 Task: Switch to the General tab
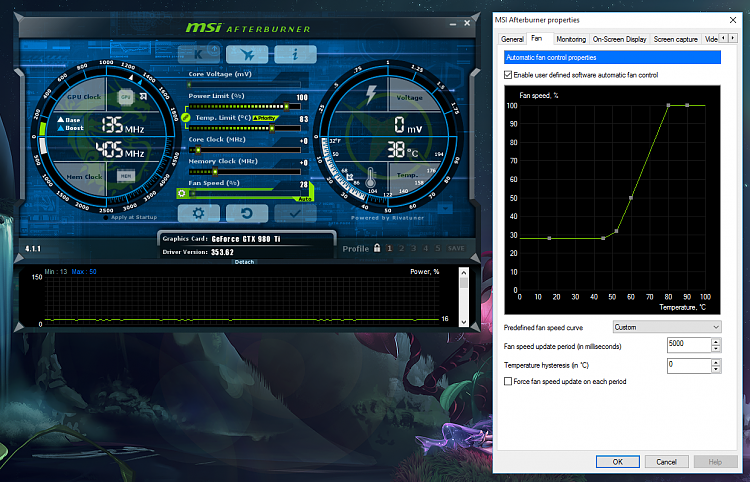(512, 39)
